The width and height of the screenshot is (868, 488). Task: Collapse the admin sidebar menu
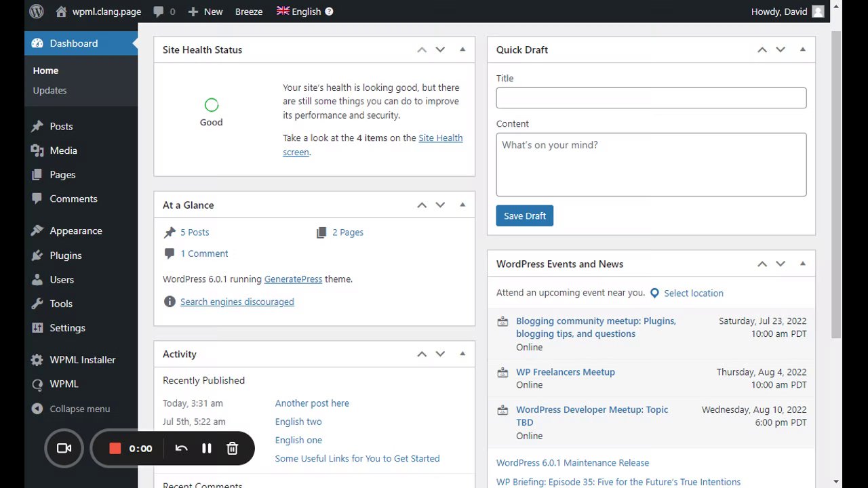click(x=71, y=409)
